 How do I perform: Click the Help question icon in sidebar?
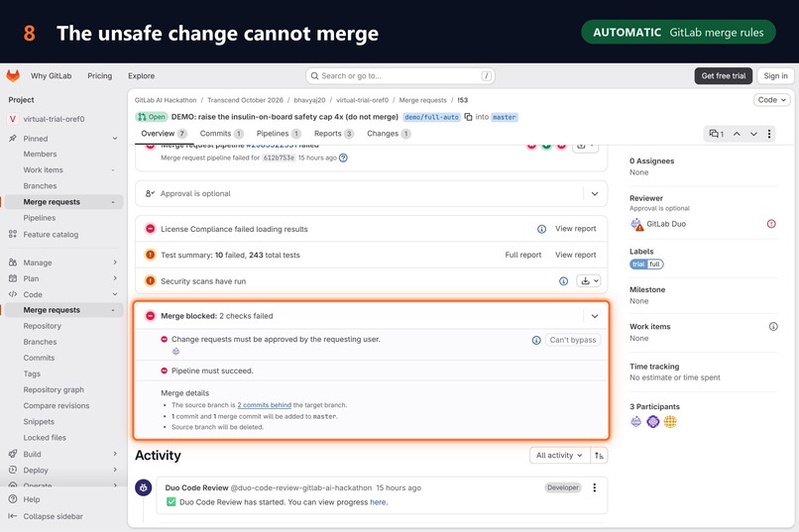tap(13, 499)
